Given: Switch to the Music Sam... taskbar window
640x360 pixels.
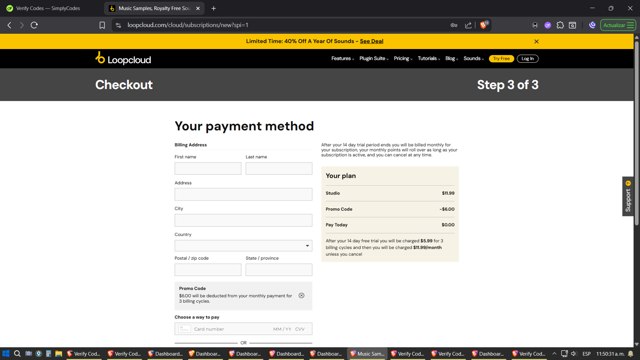Looking at the screenshot, I should point(367,353).
